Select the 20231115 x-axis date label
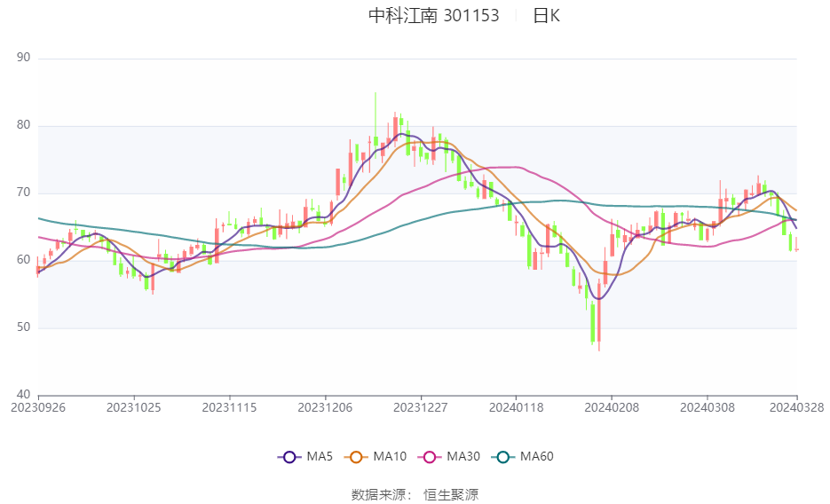 [x=229, y=407]
